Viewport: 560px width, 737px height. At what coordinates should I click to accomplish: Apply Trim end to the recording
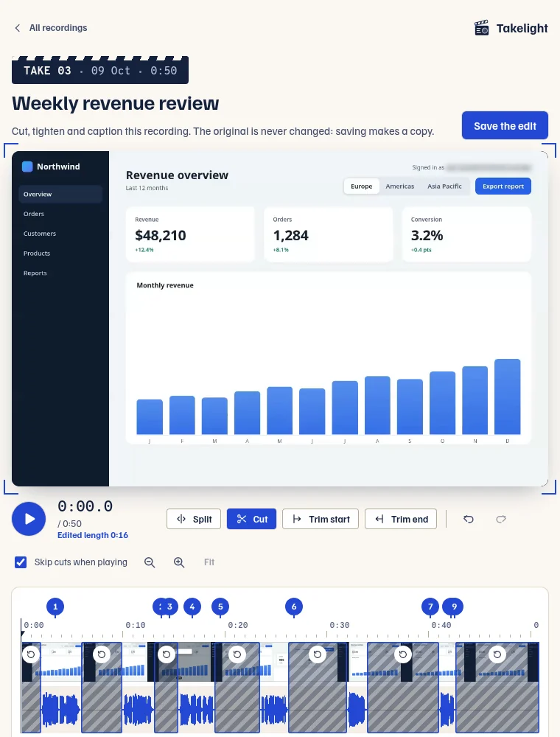(401, 519)
